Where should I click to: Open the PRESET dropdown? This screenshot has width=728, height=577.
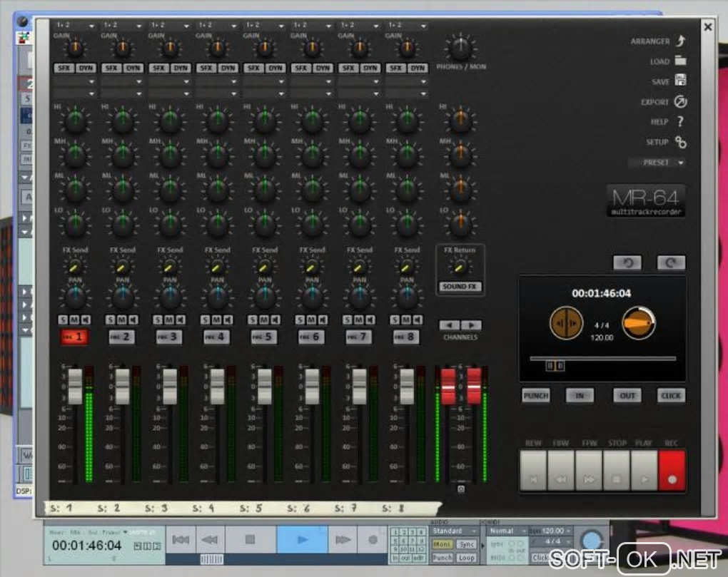pyautogui.click(x=657, y=163)
